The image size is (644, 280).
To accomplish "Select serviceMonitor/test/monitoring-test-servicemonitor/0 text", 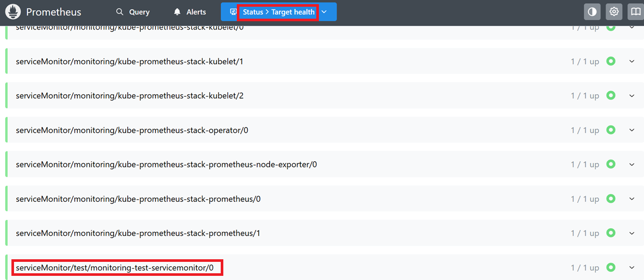I will (x=115, y=268).
